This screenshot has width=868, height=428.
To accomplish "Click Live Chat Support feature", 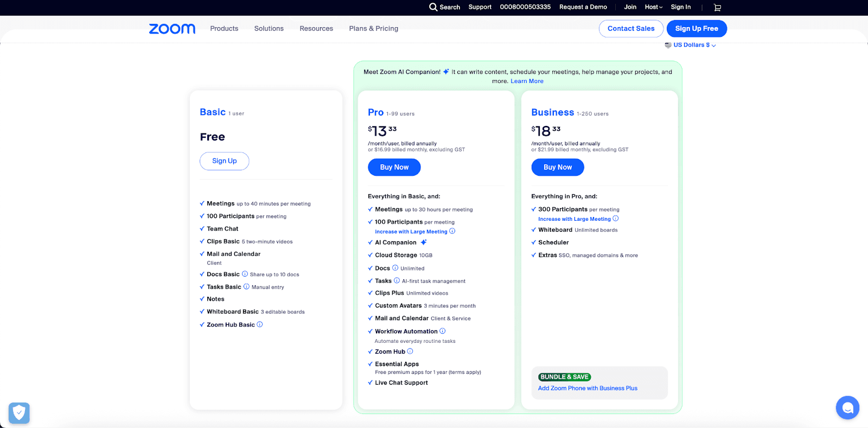I will 401,383.
